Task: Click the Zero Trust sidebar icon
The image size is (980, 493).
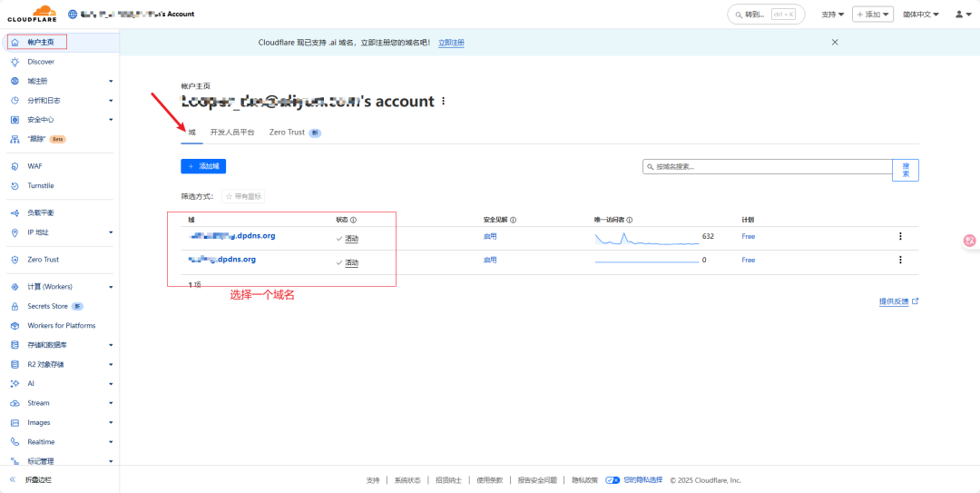Action: pos(15,260)
